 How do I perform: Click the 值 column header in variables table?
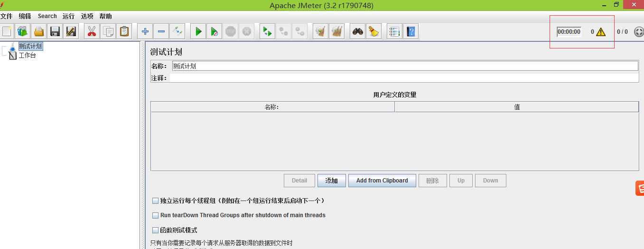517,107
